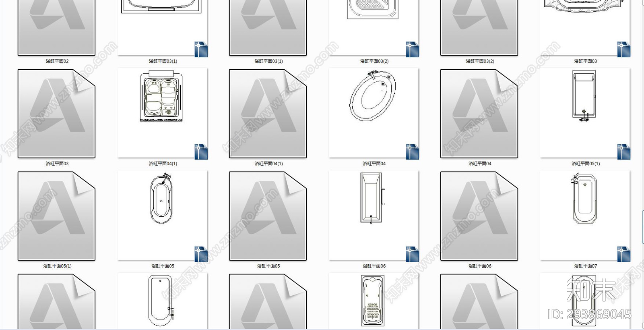Screen dimensions: 644x330
Task: Click the 浴缸平面03(2) label under the drawing preview
Action: point(374,61)
